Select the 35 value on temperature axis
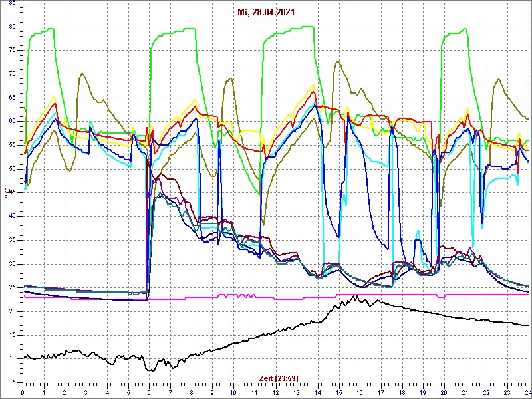The height and width of the screenshot is (399, 532). [11, 240]
